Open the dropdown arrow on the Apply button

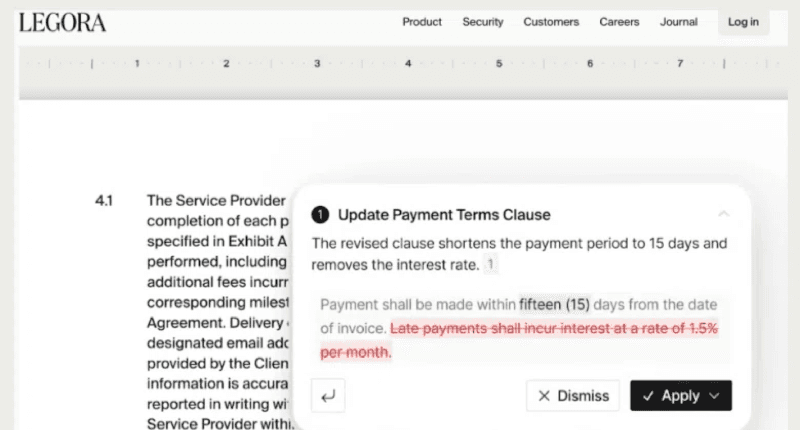point(715,396)
